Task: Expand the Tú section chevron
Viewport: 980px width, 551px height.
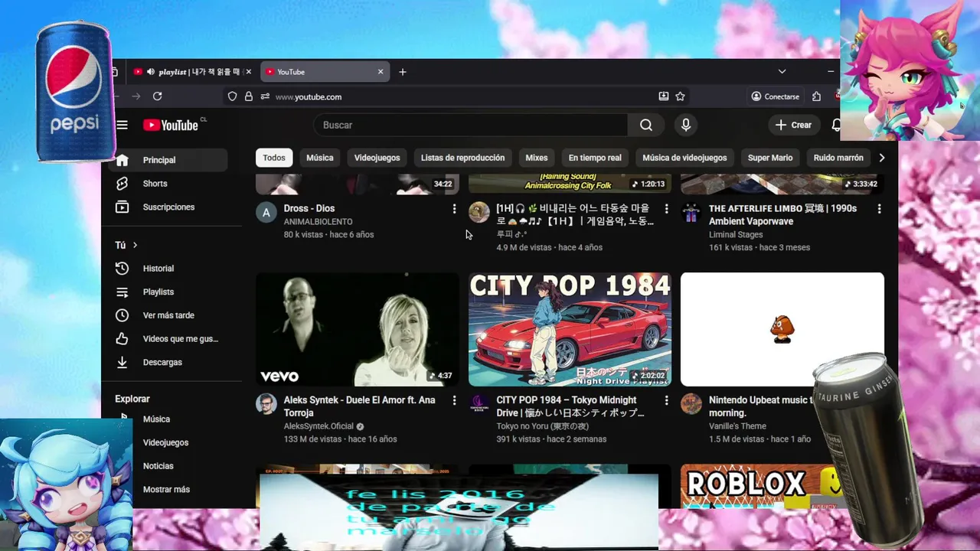Action: [x=135, y=245]
